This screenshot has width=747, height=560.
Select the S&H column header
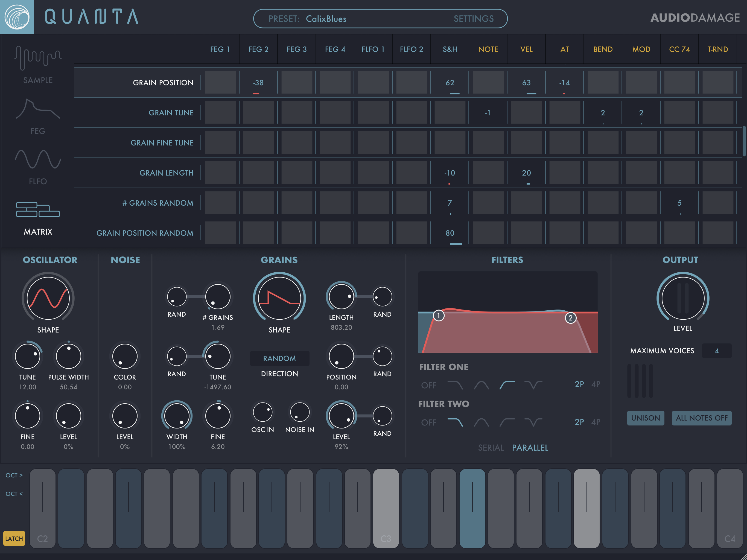pos(450,49)
